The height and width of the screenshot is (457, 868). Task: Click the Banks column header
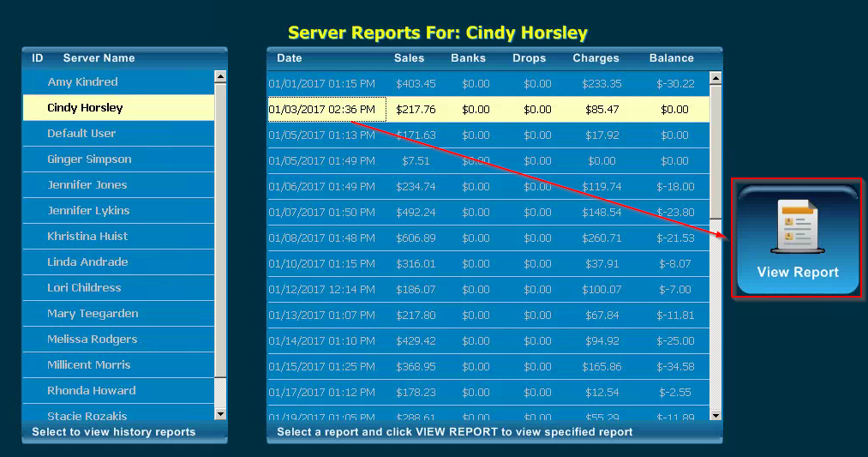(x=469, y=58)
